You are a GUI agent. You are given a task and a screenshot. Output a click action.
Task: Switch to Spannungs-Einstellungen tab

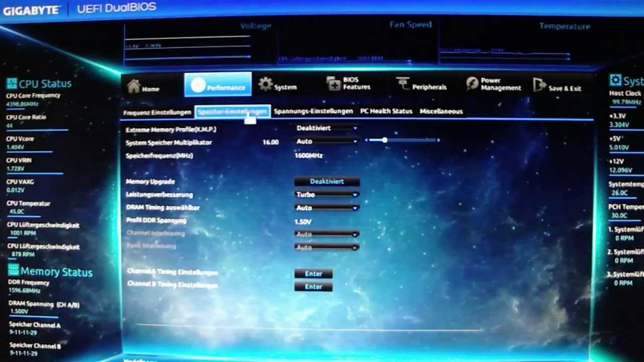tap(313, 111)
